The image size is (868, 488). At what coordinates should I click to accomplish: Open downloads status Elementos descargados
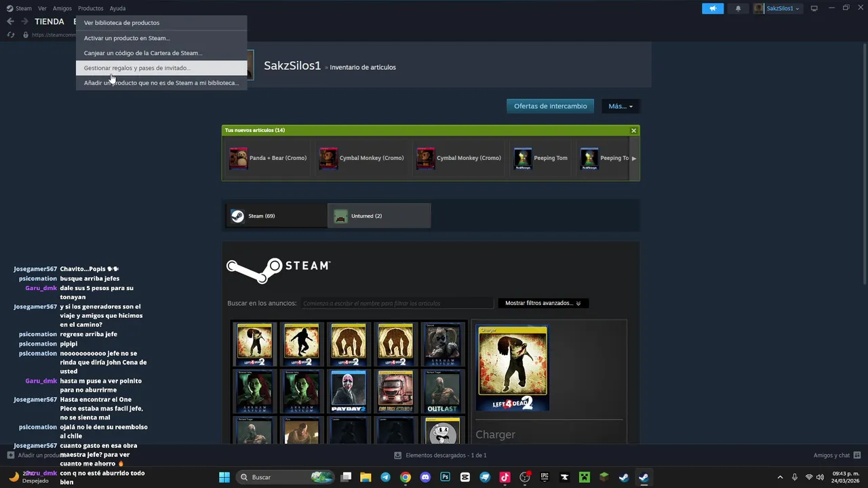click(x=441, y=455)
